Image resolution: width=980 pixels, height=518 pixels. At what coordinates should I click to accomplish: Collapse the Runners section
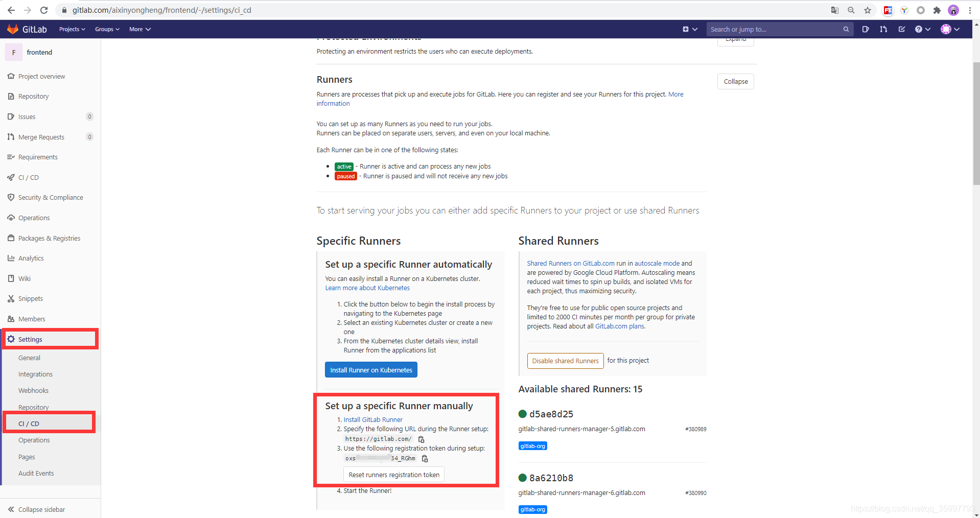click(x=735, y=81)
